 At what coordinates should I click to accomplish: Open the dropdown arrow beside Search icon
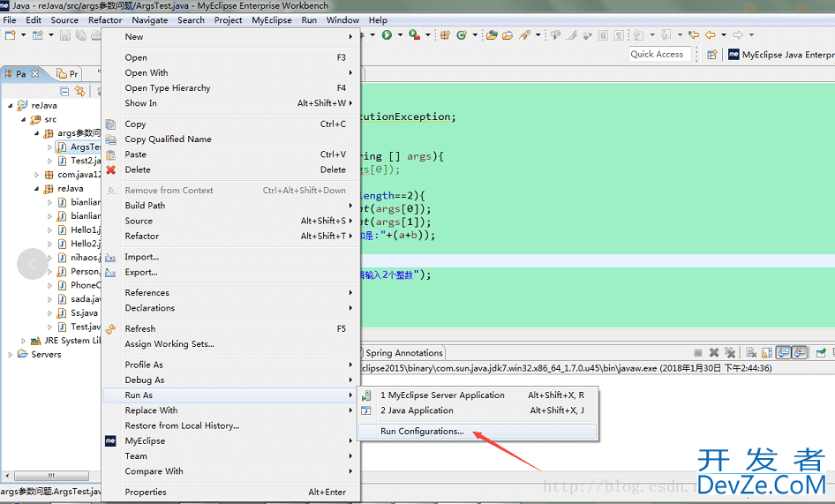(538, 35)
